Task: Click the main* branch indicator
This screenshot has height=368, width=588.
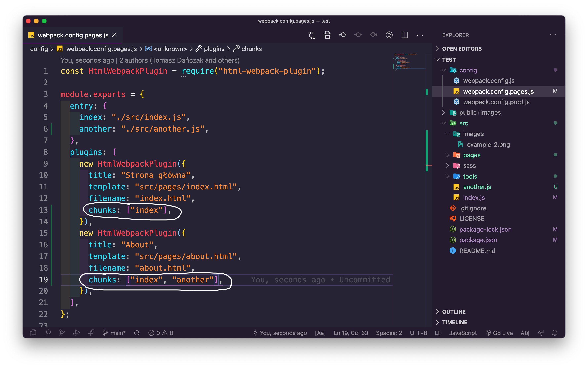Action: [x=114, y=333]
